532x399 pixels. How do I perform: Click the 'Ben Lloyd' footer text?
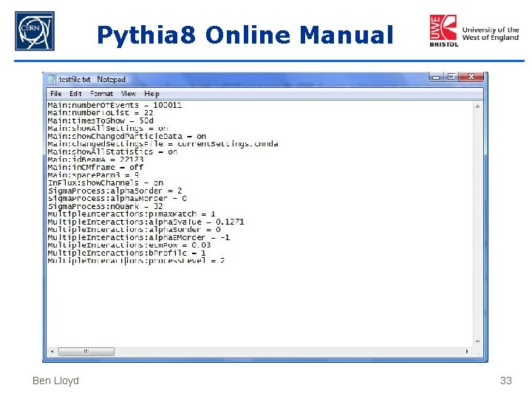tap(55, 381)
